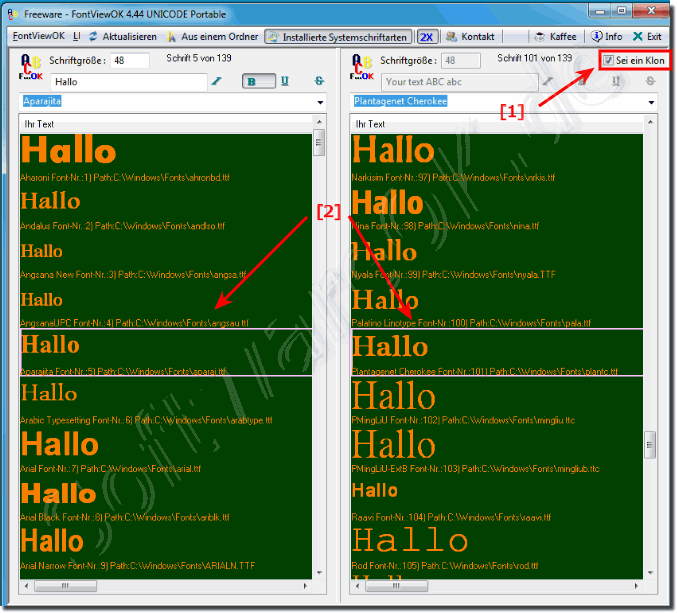
Task: Click the coffee cup icon
Action: [x=539, y=37]
